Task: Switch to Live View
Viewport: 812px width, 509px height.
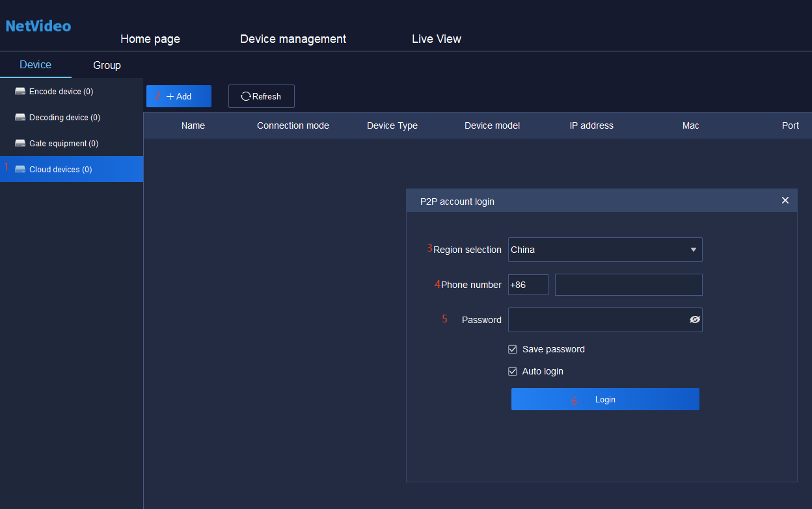Action: tap(437, 39)
